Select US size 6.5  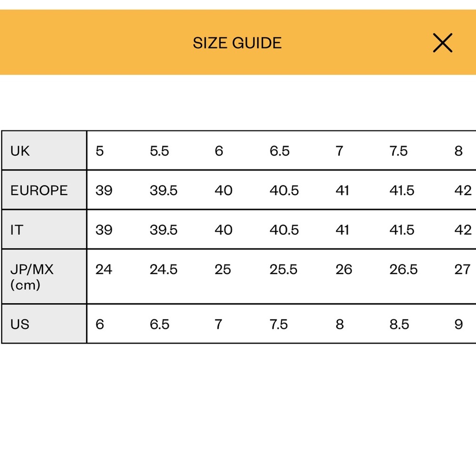159,324
